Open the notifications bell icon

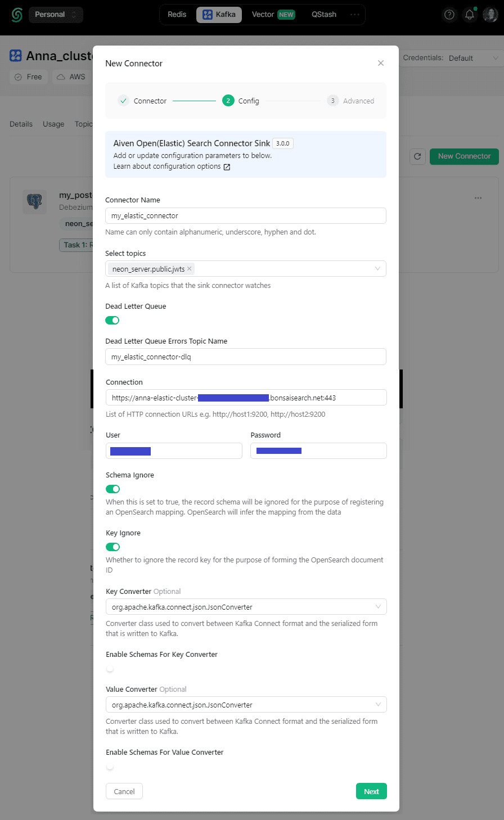(469, 15)
